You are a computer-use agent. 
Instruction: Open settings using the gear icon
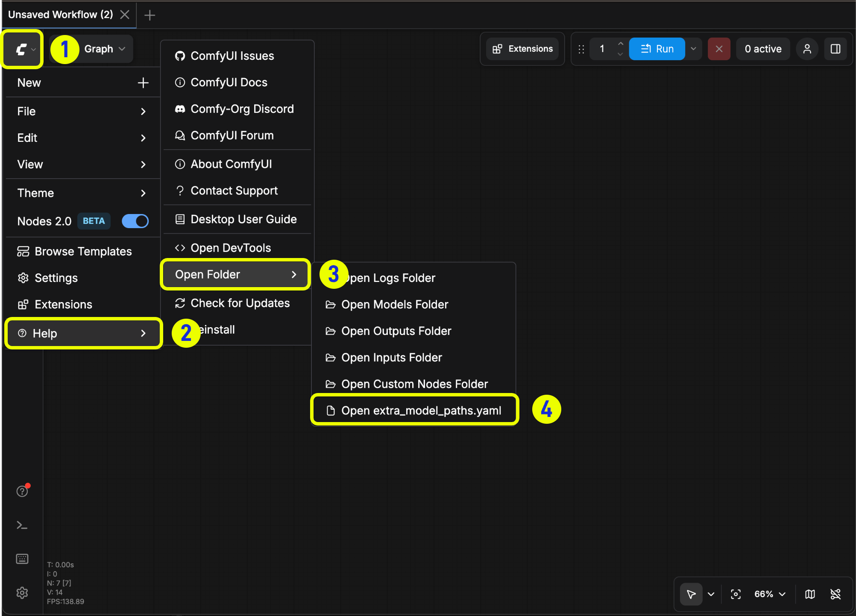[22, 593]
